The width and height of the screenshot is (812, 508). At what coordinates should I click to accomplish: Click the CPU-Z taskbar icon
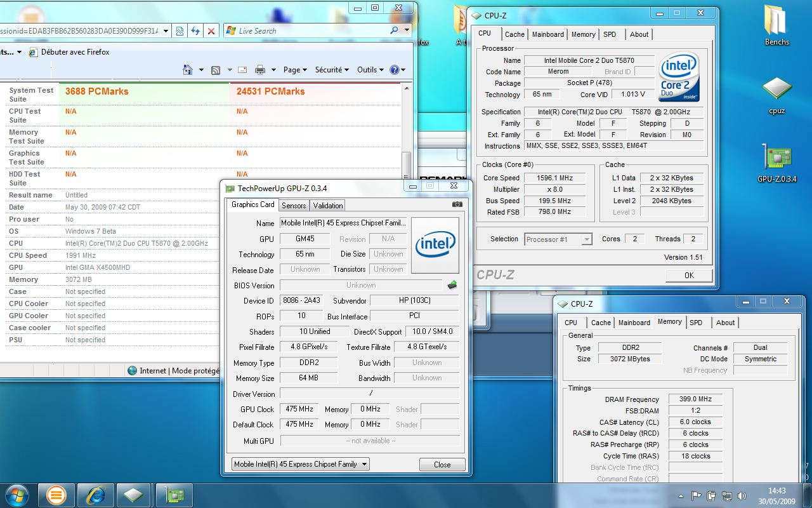click(133, 495)
